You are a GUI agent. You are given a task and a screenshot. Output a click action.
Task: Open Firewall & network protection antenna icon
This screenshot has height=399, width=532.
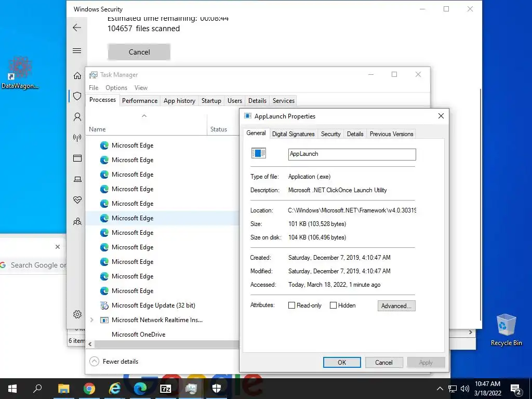[77, 137]
